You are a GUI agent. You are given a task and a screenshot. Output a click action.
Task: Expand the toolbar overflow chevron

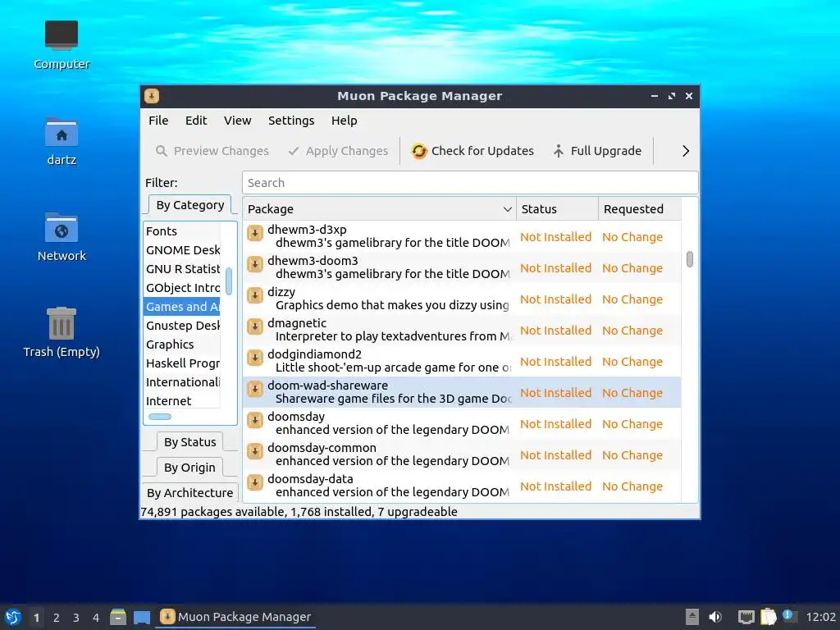point(686,151)
